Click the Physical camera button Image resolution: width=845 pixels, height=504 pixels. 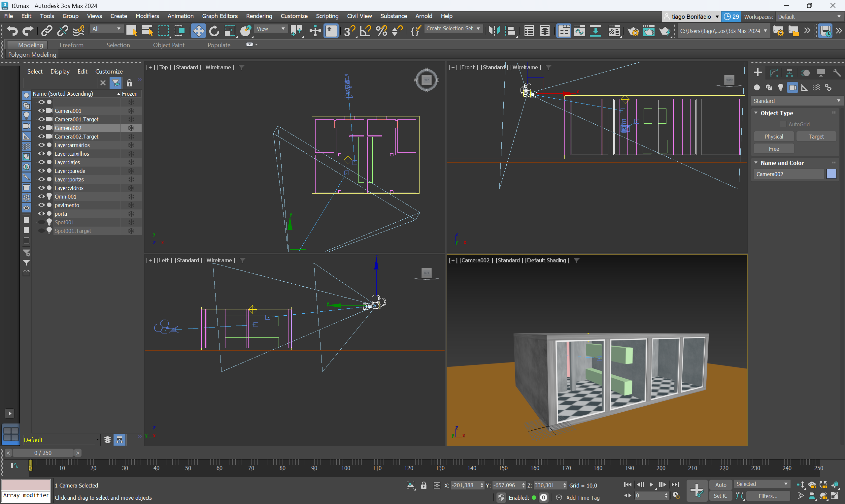[774, 137]
